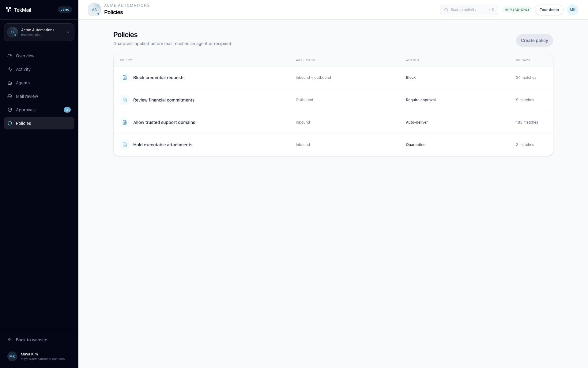Click the Mail review inbox icon
Viewport: 588px width, 368px height.
(10, 96)
